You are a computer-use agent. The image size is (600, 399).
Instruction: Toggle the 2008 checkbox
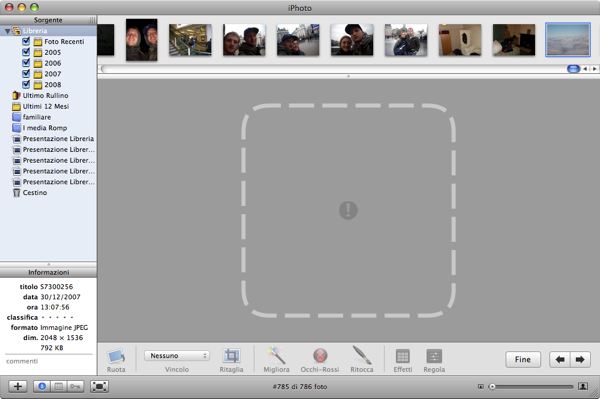pyautogui.click(x=26, y=84)
